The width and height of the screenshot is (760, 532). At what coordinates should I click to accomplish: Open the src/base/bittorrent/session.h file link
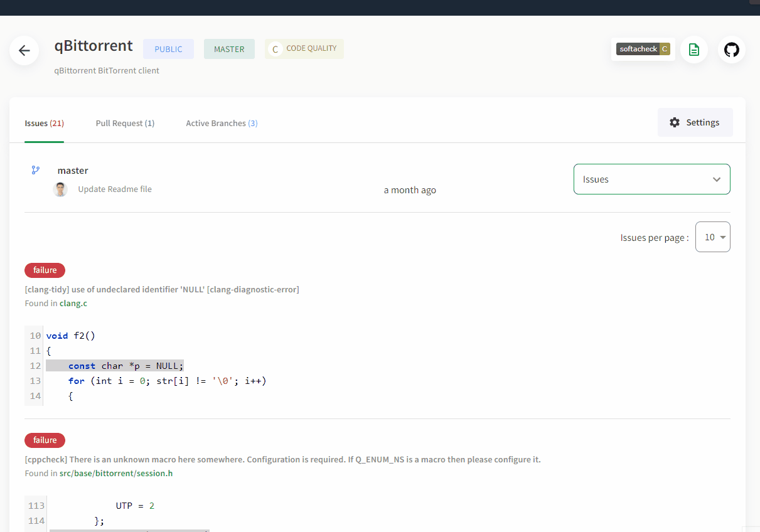[x=116, y=473]
